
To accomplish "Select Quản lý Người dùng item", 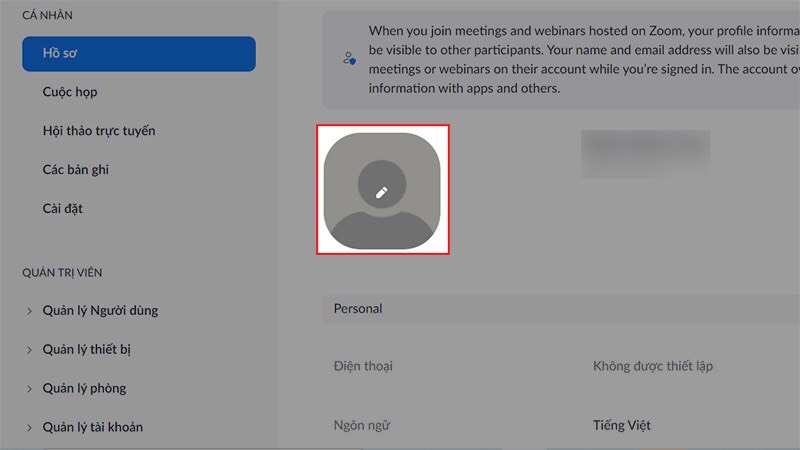I will click(x=101, y=311).
